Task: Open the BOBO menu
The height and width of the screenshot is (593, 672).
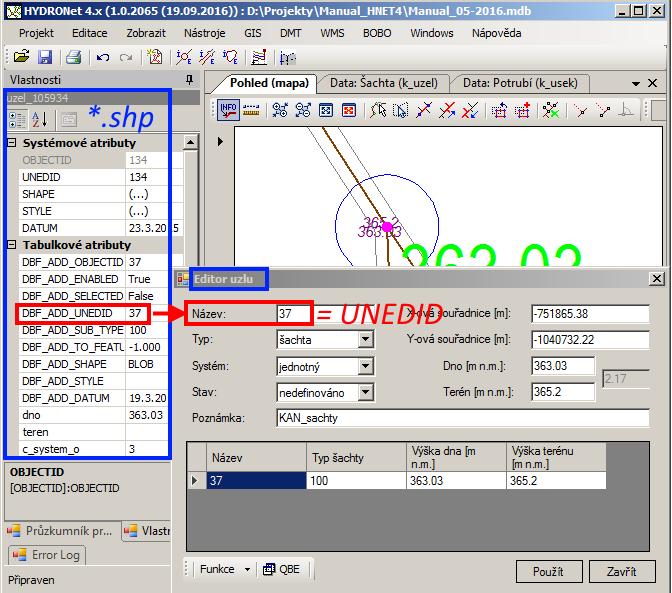Action: pos(377,33)
